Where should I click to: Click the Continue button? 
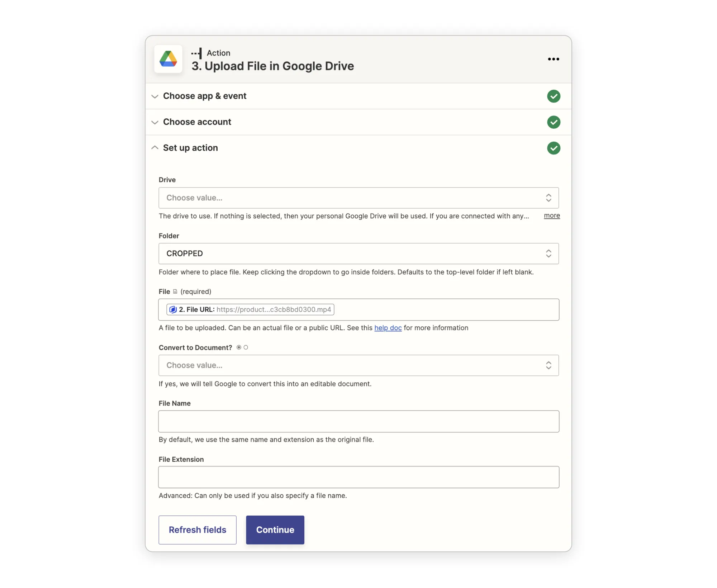click(x=275, y=530)
